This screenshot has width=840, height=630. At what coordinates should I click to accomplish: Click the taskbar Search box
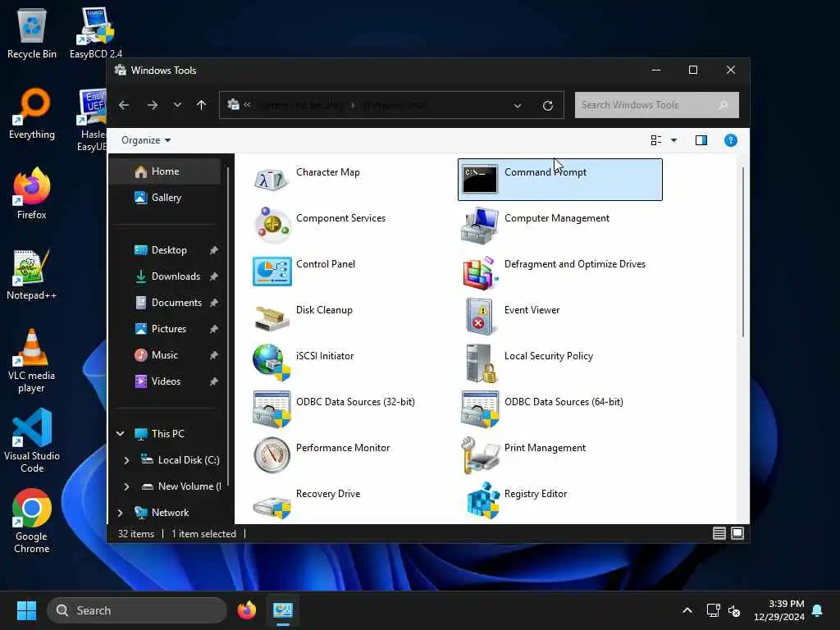pos(137,610)
